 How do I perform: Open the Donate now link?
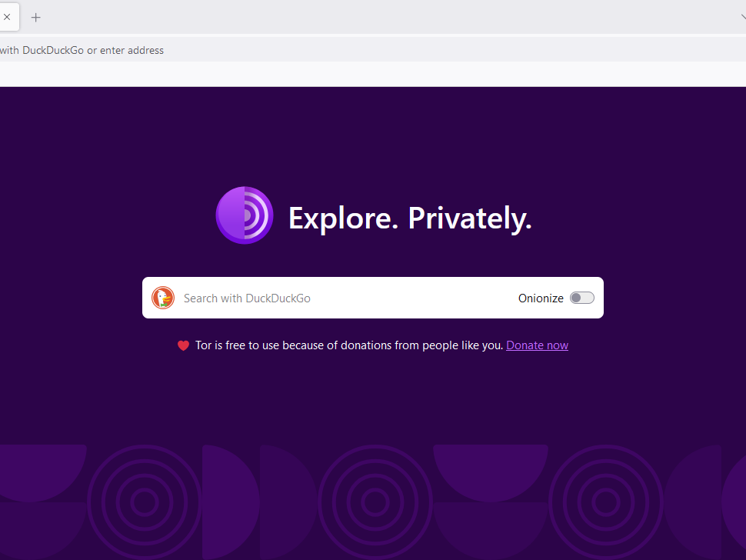[537, 345]
